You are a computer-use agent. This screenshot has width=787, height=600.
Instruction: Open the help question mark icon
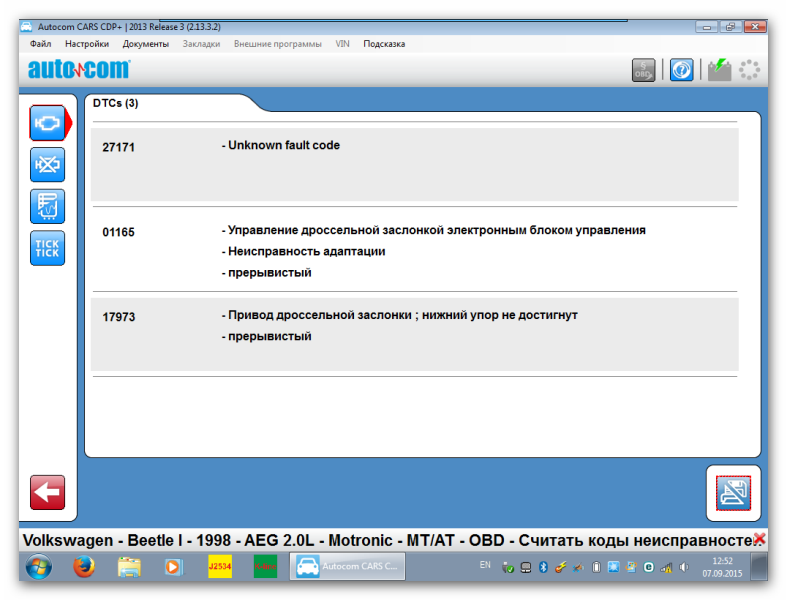click(x=681, y=70)
